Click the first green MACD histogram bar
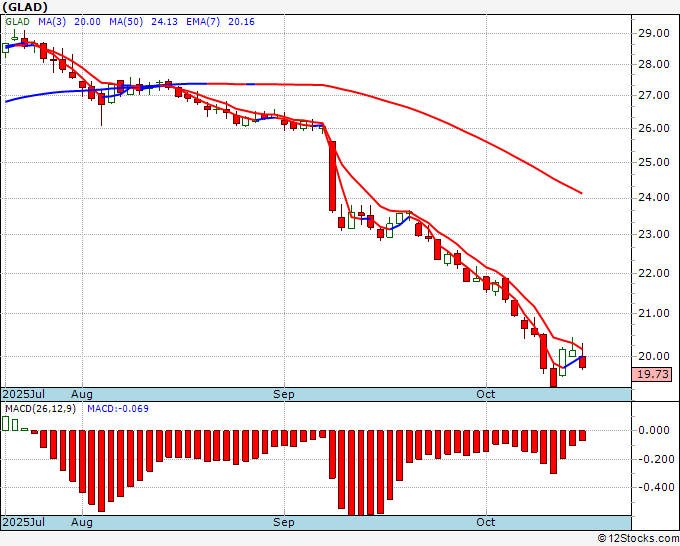Viewport: 680px width, 546px height. pos(6,423)
